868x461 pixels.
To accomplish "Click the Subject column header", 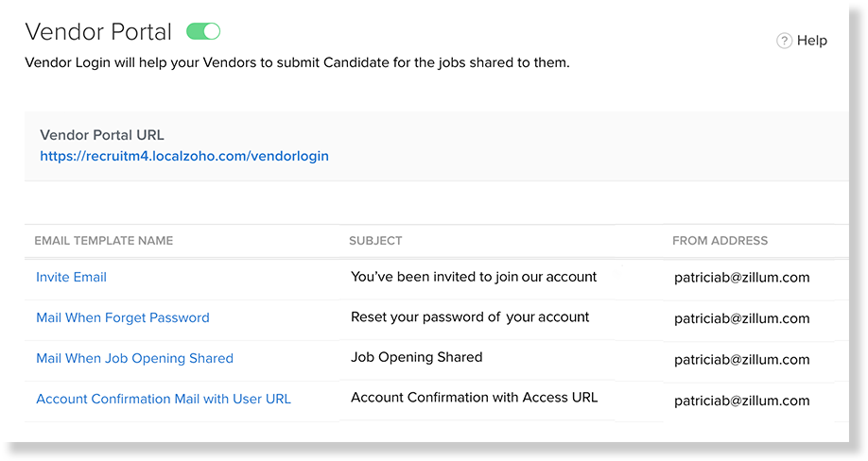I will click(375, 241).
